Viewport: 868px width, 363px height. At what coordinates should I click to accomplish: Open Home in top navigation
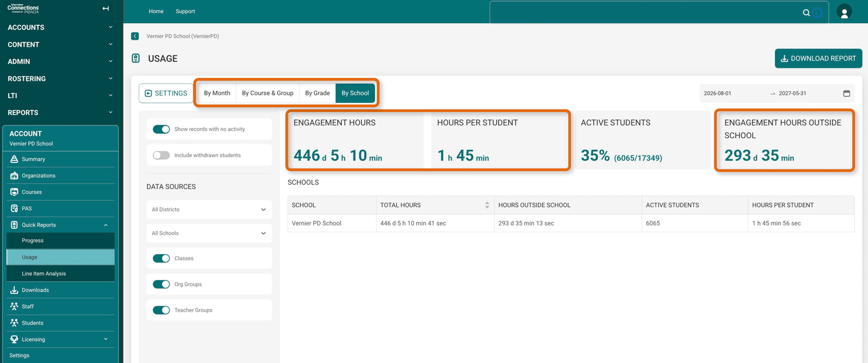[x=156, y=11]
